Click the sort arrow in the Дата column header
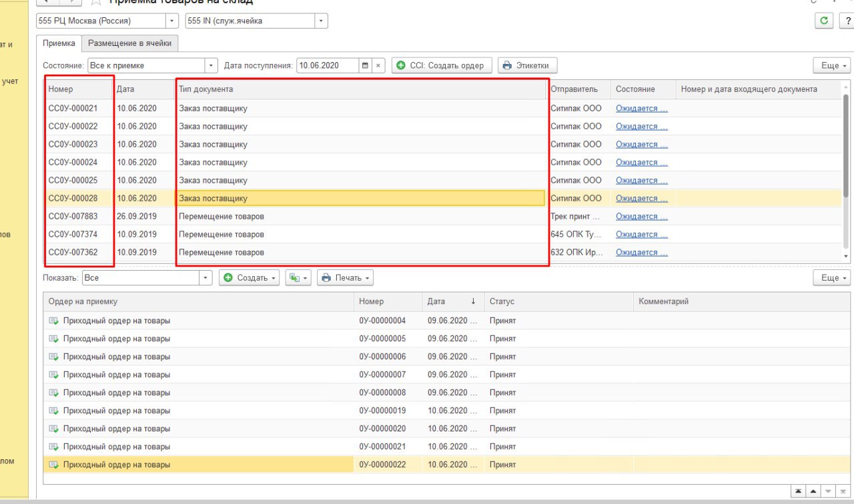 pyautogui.click(x=473, y=301)
